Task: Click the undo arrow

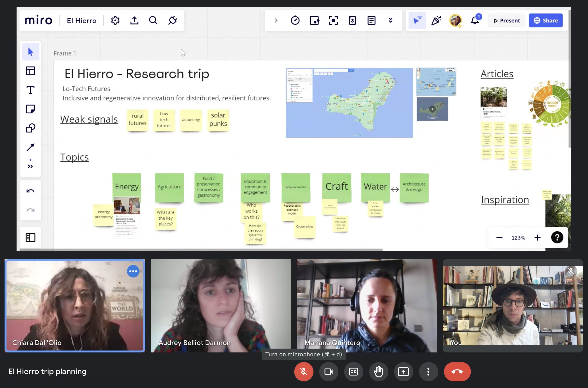Action: (30, 191)
